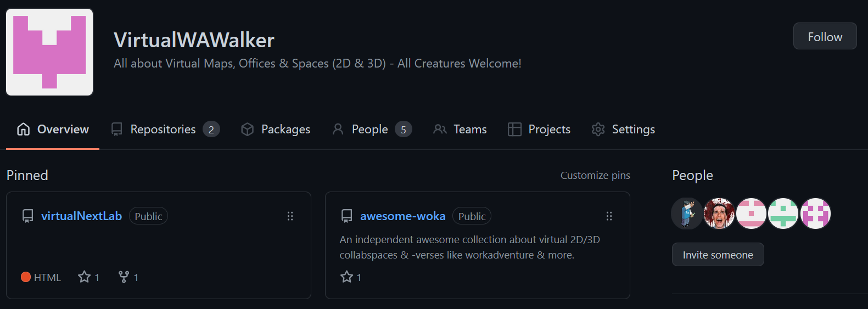Open the Teams tab

pyautogui.click(x=460, y=130)
